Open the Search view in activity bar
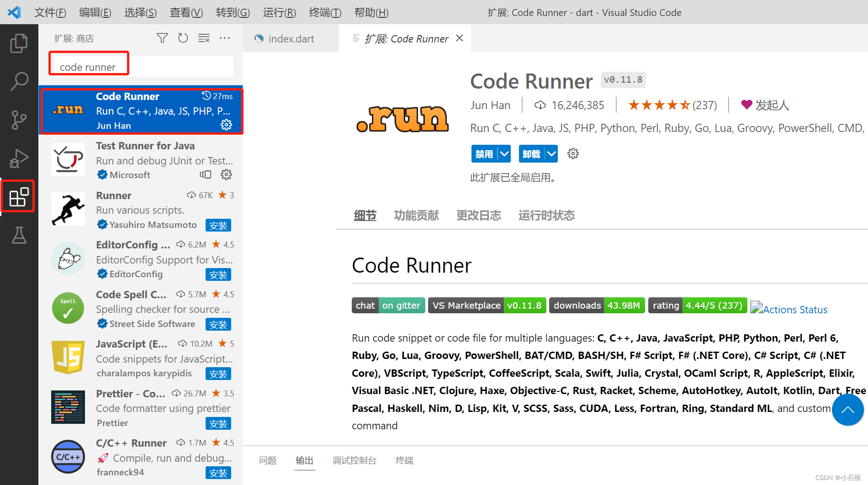The width and height of the screenshot is (868, 485). (19, 82)
